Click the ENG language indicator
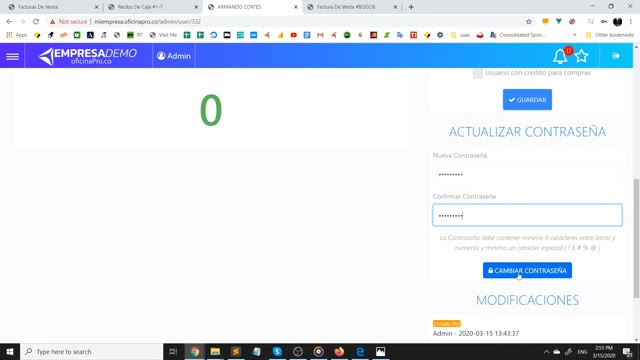This screenshot has height=360, width=640. 582,351
